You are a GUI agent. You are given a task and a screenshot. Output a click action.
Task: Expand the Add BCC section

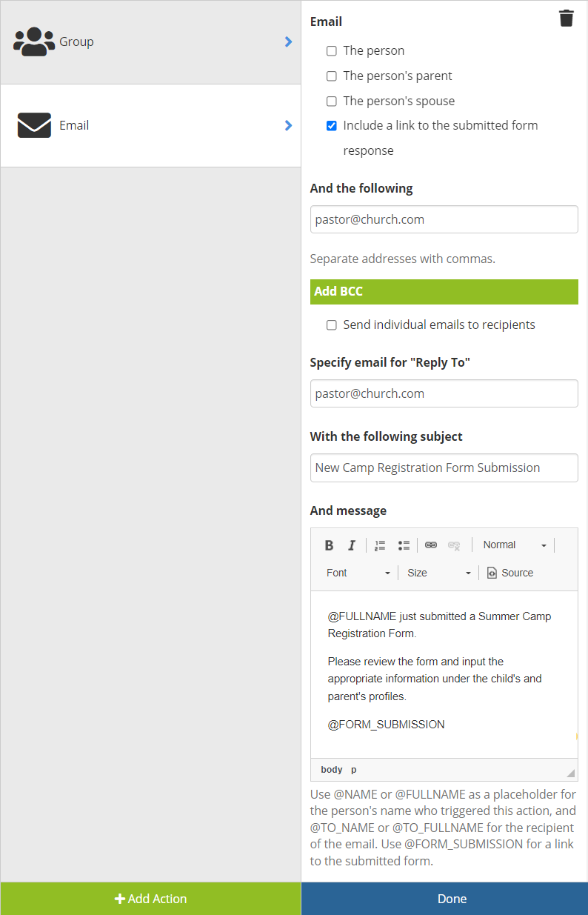click(444, 291)
